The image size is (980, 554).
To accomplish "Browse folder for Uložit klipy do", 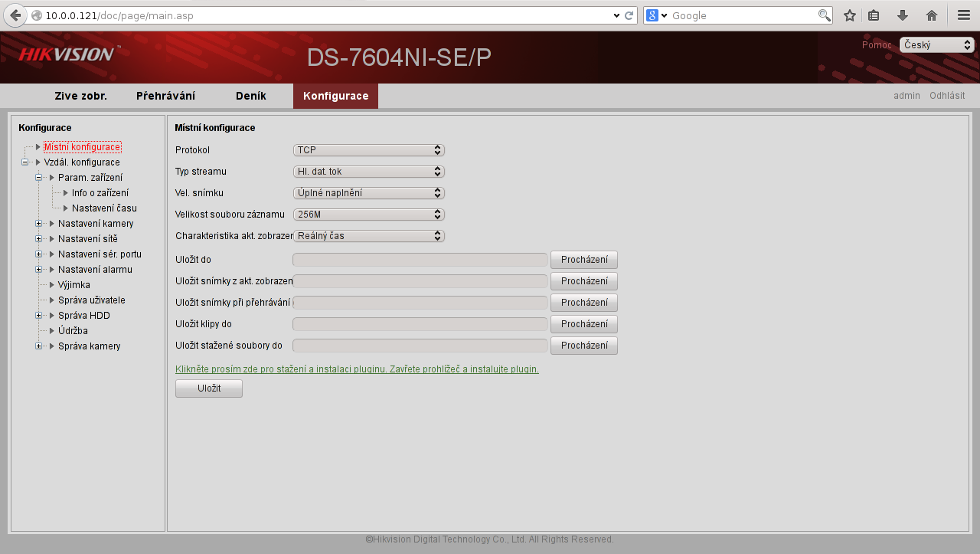I will 584,324.
